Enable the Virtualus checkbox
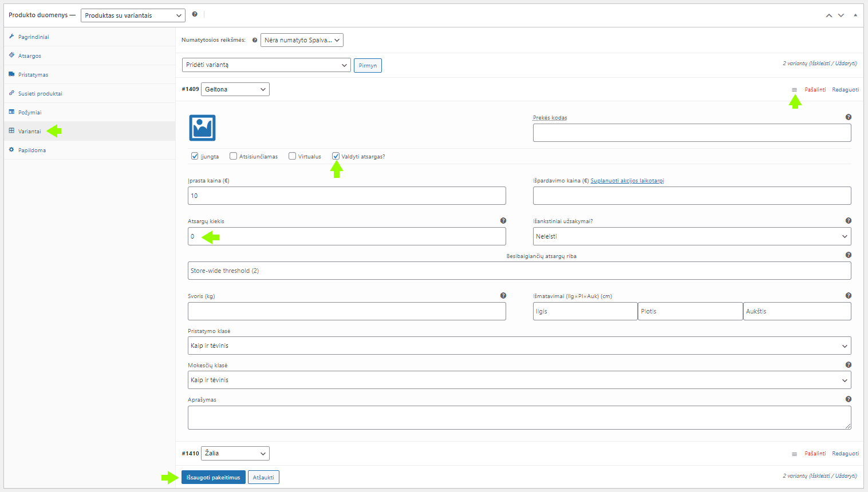The height and width of the screenshot is (492, 868). (x=292, y=156)
